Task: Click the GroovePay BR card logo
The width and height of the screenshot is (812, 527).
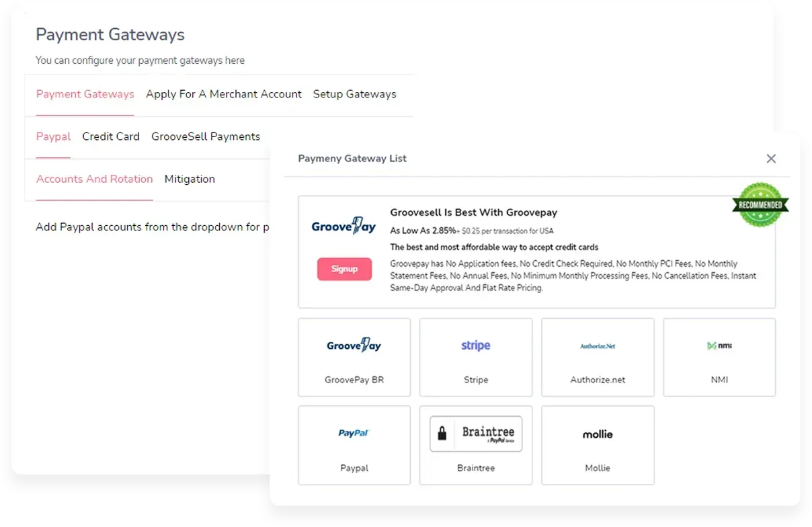Action: click(x=354, y=346)
